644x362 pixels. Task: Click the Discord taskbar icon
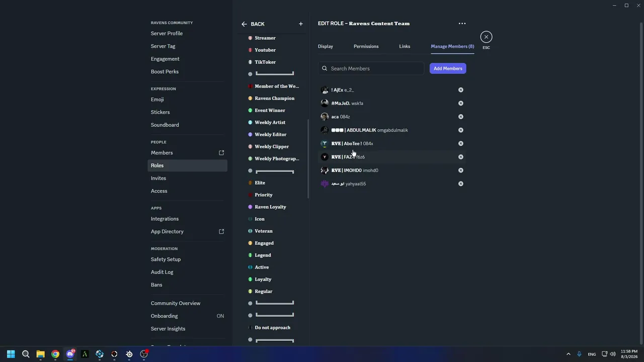70,354
